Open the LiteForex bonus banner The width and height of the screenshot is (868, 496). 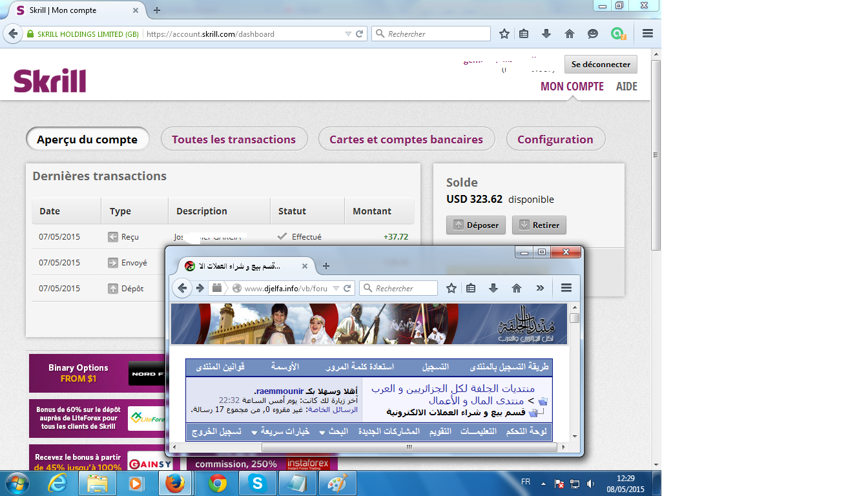click(x=97, y=418)
